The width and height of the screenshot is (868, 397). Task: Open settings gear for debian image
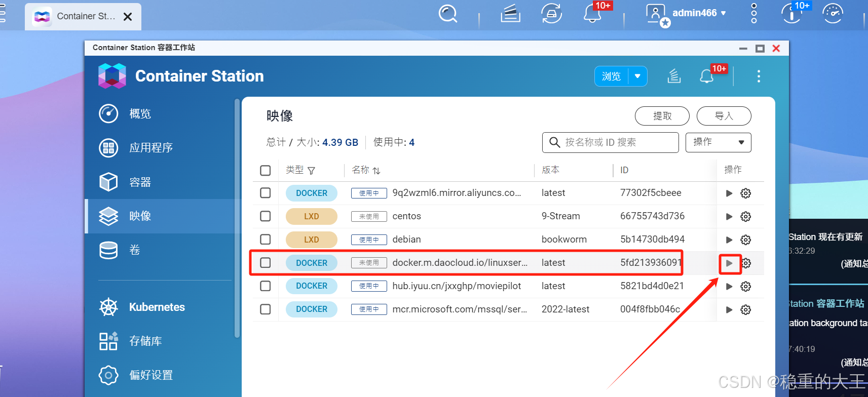coord(745,240)
